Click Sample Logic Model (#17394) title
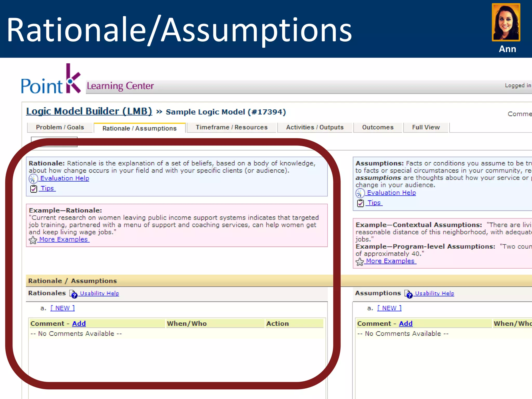 click(226, 112)
